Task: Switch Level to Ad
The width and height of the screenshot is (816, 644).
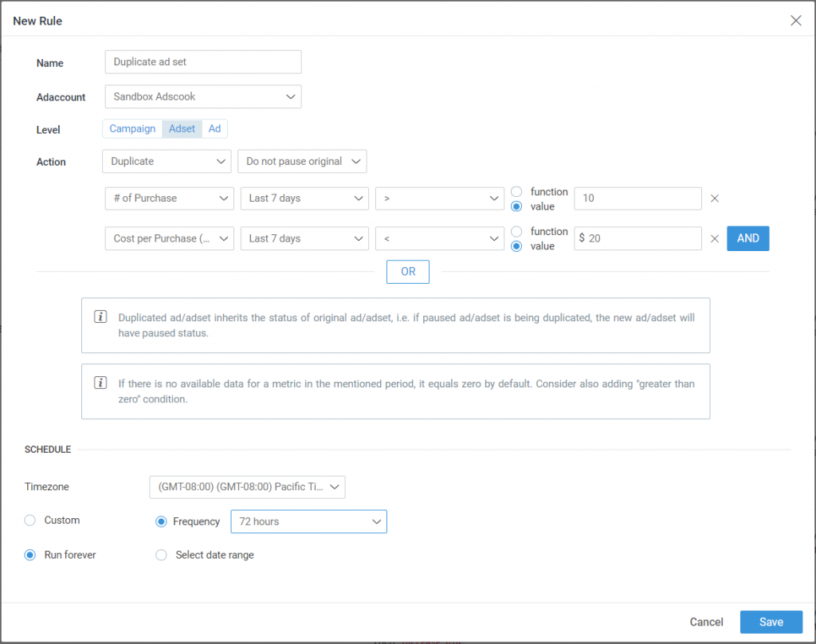Action: click(214, 128)
